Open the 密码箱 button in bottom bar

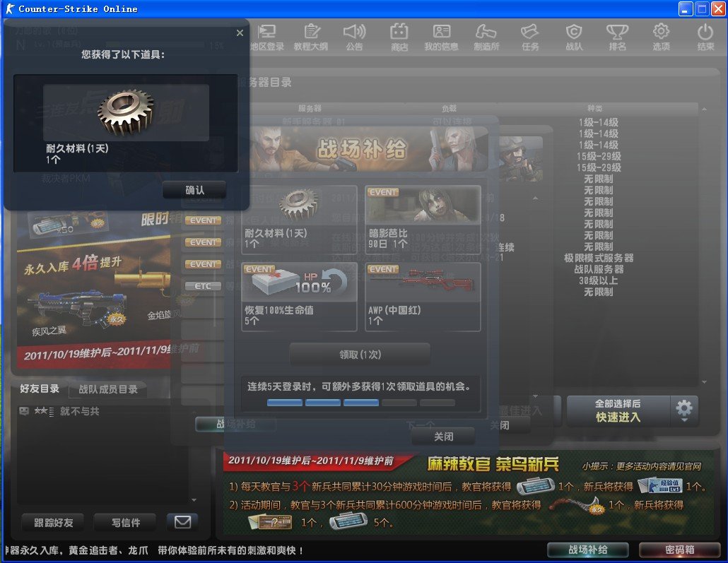(x=680, y=550)
